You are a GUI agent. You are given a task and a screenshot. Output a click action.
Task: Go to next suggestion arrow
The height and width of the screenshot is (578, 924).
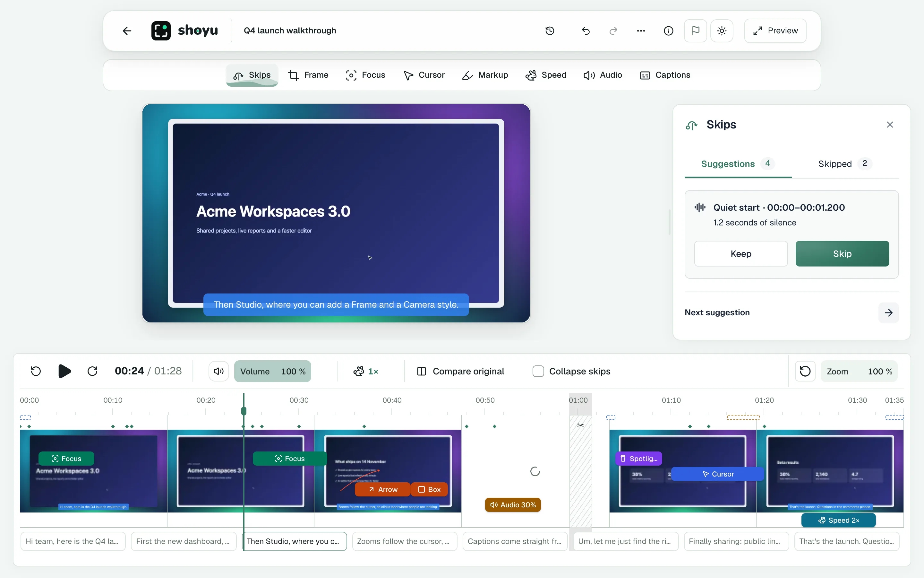pos(888,313)
